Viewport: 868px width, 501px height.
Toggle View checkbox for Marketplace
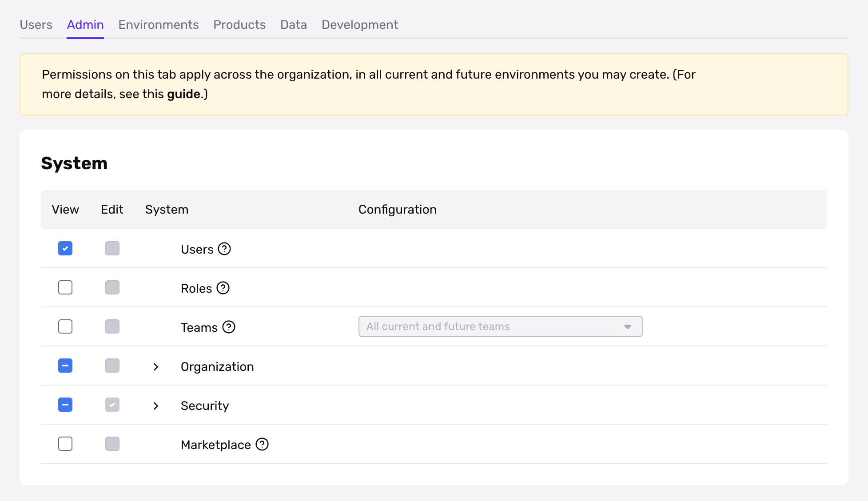tap(65, 445)
